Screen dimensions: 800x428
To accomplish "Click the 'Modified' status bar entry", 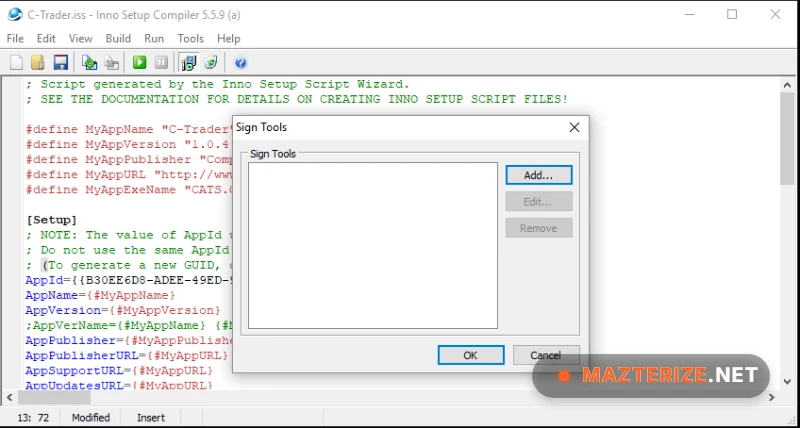I will point(90,417).
